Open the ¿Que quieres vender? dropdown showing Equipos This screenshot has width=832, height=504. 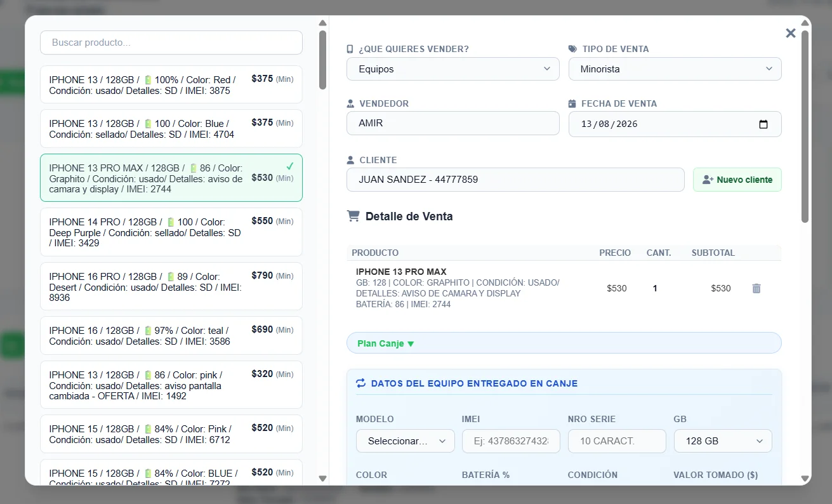453,69
